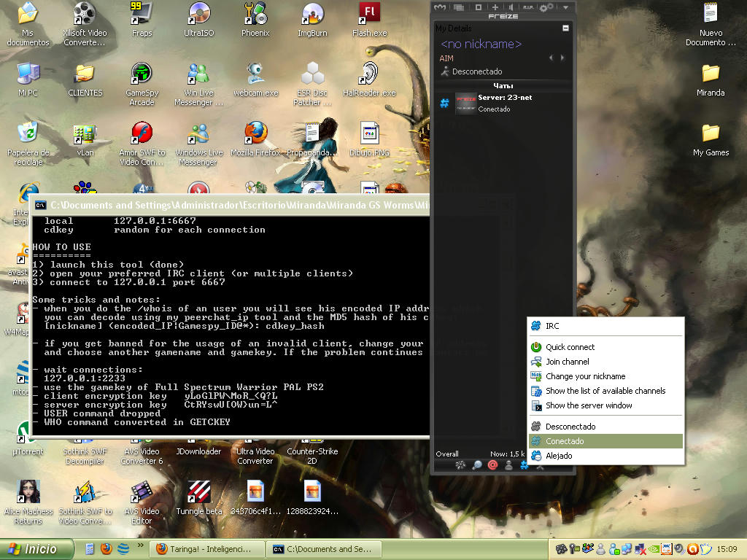Open Mis documentos desktop icon
The image size is (747, 560).
28,24
